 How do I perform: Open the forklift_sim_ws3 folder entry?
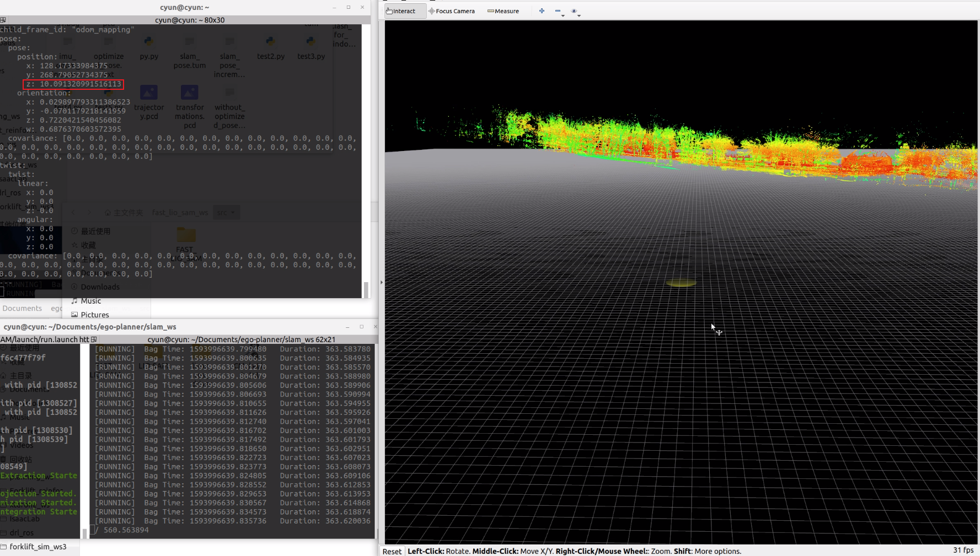[38, 547]
